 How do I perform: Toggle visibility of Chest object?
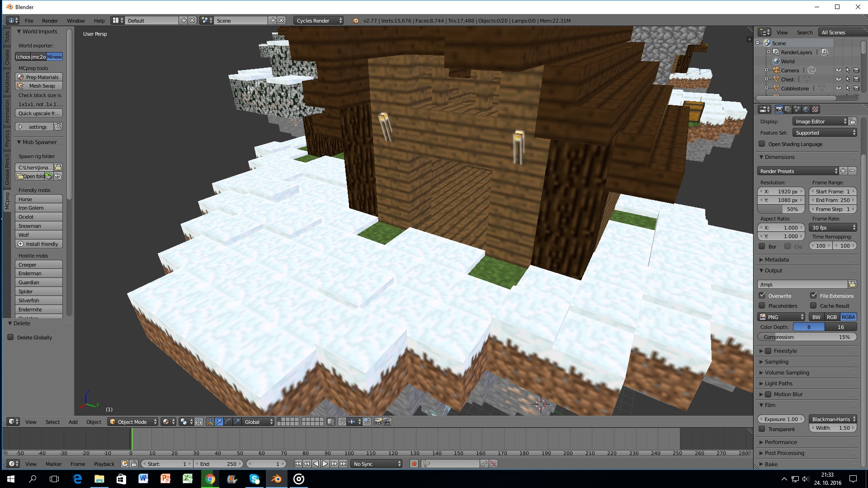tap(838, 79)
